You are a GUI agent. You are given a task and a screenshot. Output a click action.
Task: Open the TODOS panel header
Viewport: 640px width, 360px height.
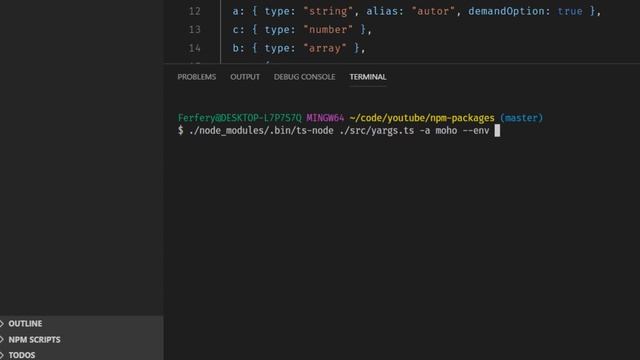point(82,354)
